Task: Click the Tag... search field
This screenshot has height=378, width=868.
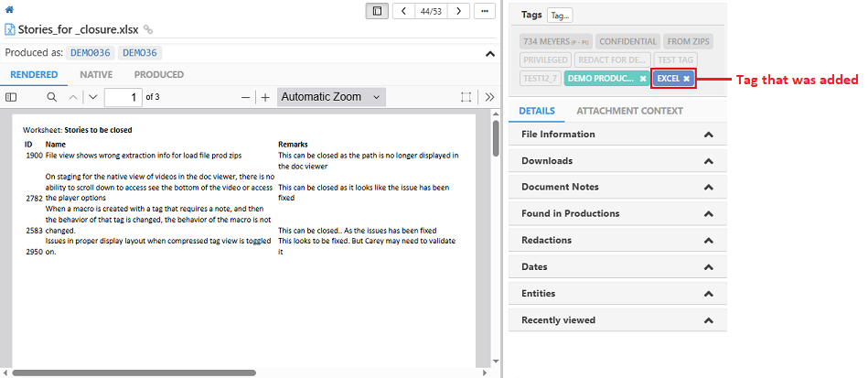Action: click(560, 16)
